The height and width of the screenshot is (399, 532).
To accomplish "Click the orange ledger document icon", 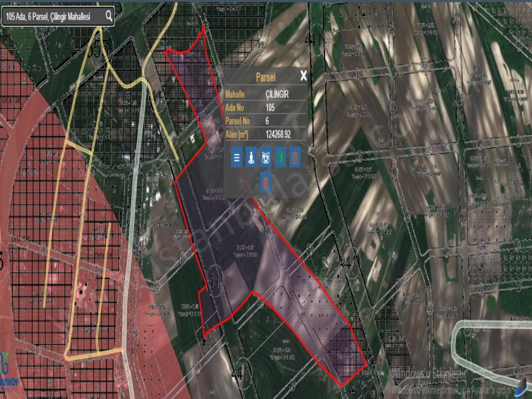I will pyautogui.click(x=295, y=156).
